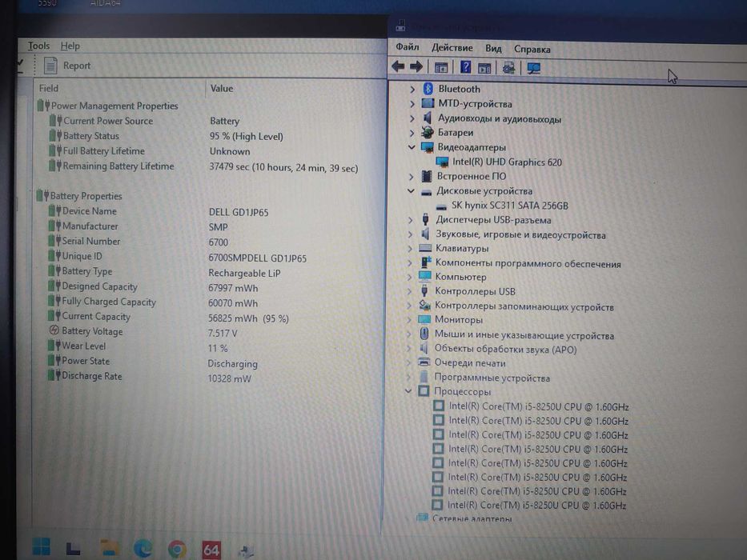Click the Battery Voltage row icon
The image size is (747, 560).
(54, 330)
